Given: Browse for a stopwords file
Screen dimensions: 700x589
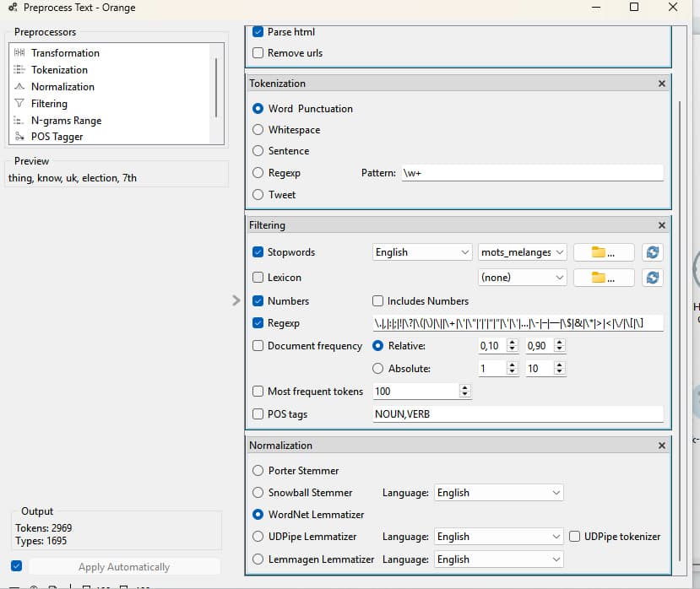Looking at the screenshot, I should (x=604, y=252).
